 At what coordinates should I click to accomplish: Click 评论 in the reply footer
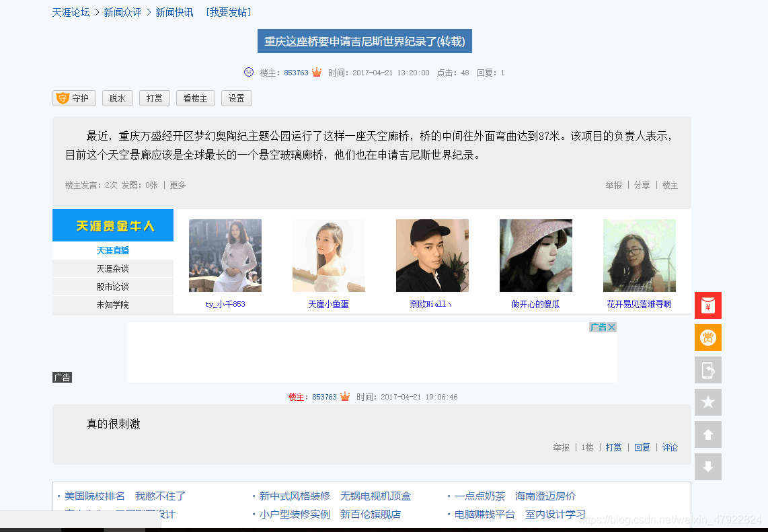670,447
